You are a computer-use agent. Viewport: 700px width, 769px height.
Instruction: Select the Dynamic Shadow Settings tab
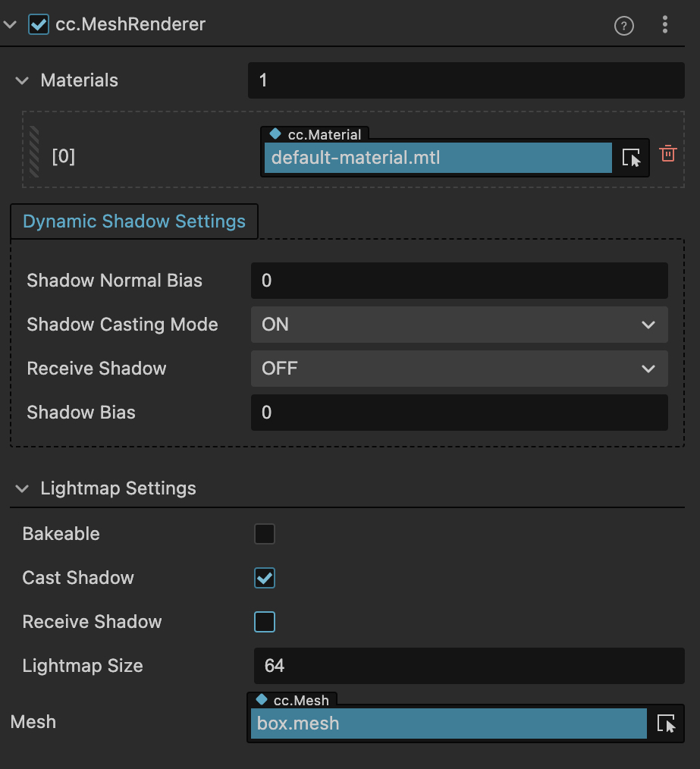134,221
